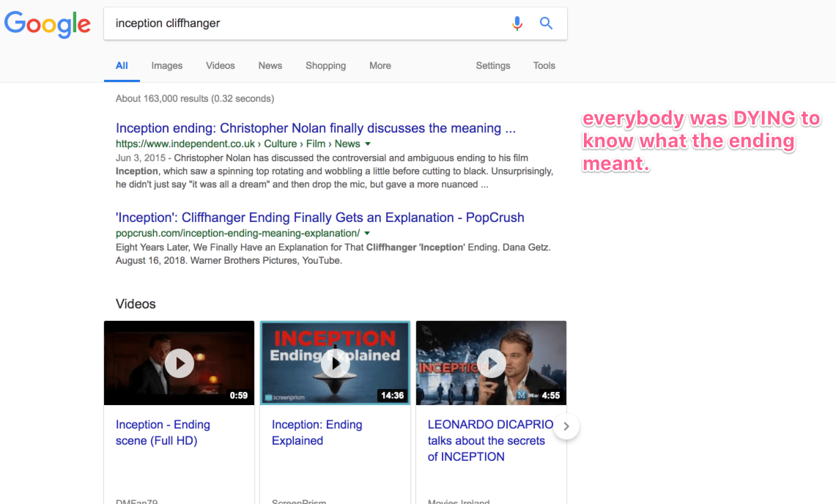Click the 'Jun 3, 2015' snippet text
The height and width of the screenshot is (504, 836).
tap(141, 158)
